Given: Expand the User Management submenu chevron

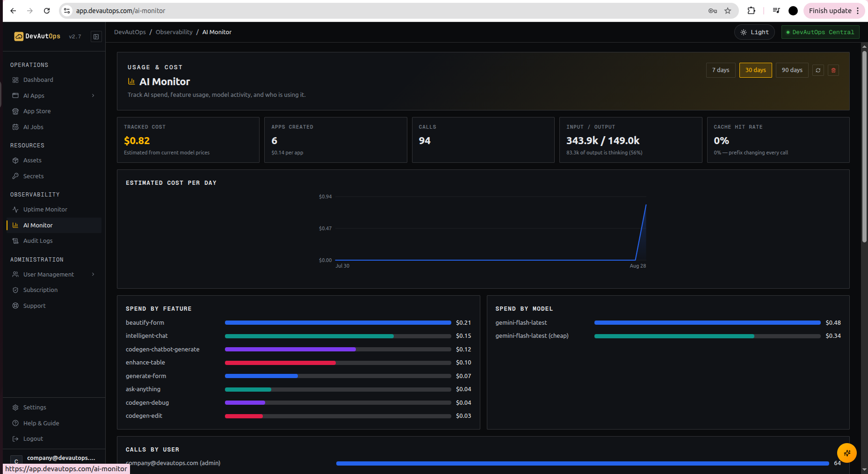Looking at the screenshot, I should 93,274.
